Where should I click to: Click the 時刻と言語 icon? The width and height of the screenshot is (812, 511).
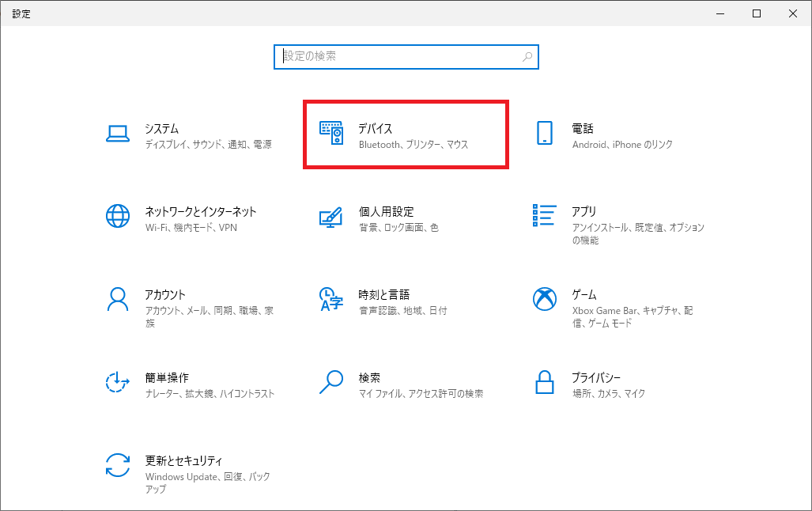[x=331, y=299]
